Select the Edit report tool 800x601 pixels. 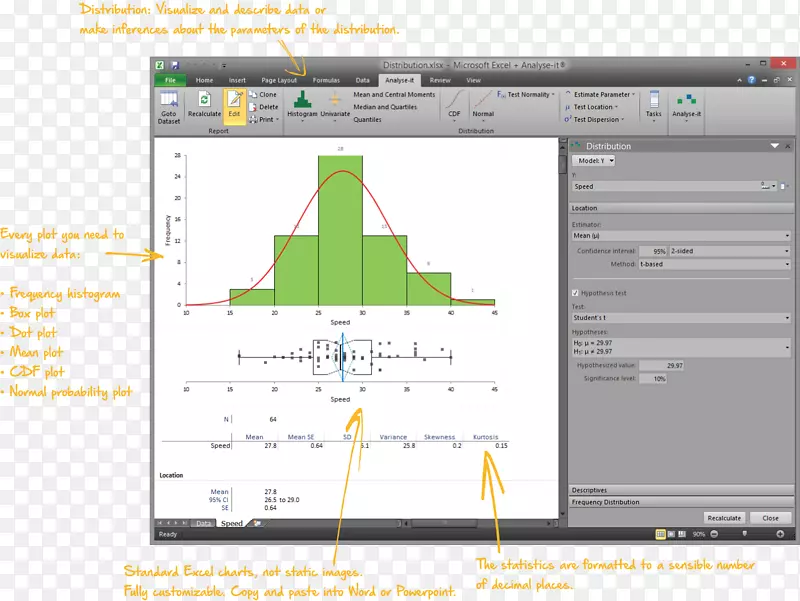pos(234,101)
